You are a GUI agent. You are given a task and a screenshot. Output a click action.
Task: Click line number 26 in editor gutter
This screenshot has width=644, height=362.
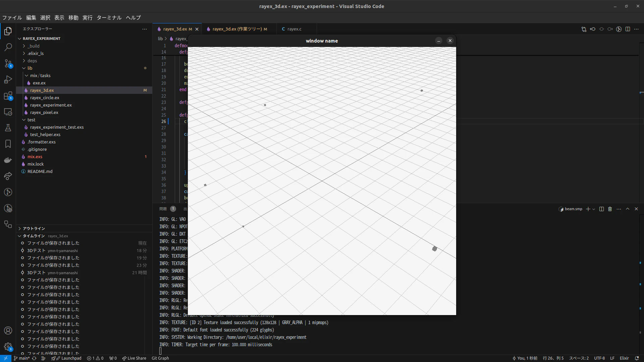click(x=164, y=121)
